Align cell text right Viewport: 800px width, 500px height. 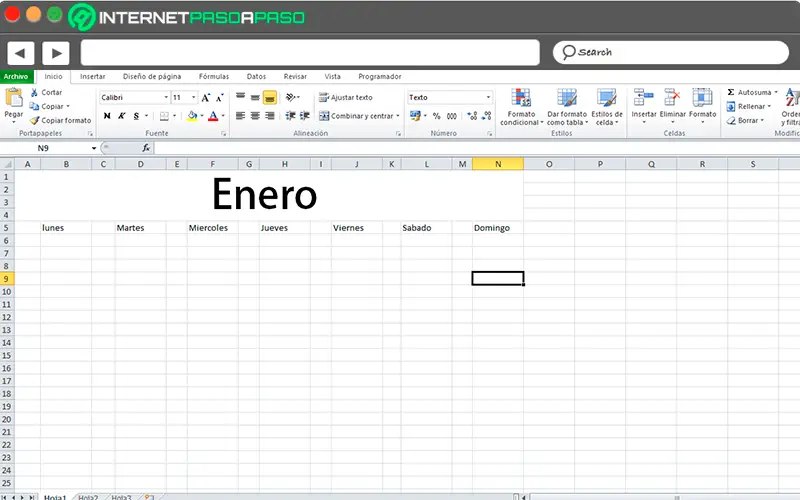pyautogui.click(x=270, y=116)
